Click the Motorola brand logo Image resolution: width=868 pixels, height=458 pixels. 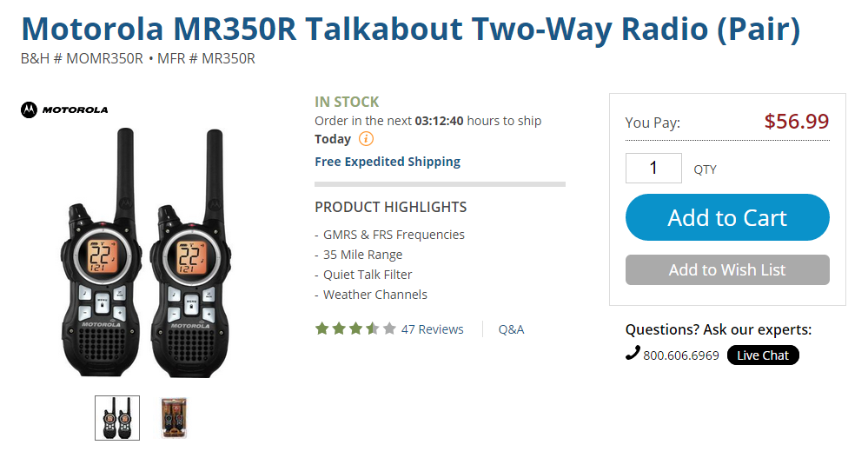(x=64, y=110)
